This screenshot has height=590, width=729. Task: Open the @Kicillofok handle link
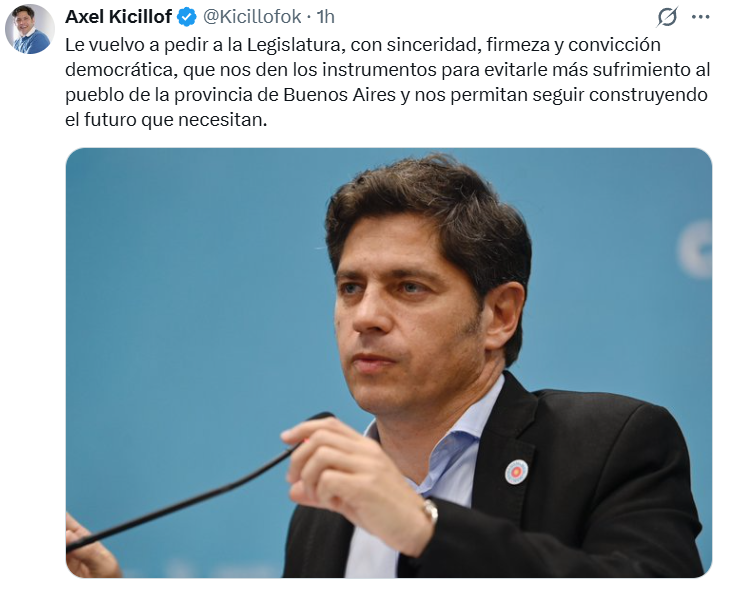tap(252, 17)
